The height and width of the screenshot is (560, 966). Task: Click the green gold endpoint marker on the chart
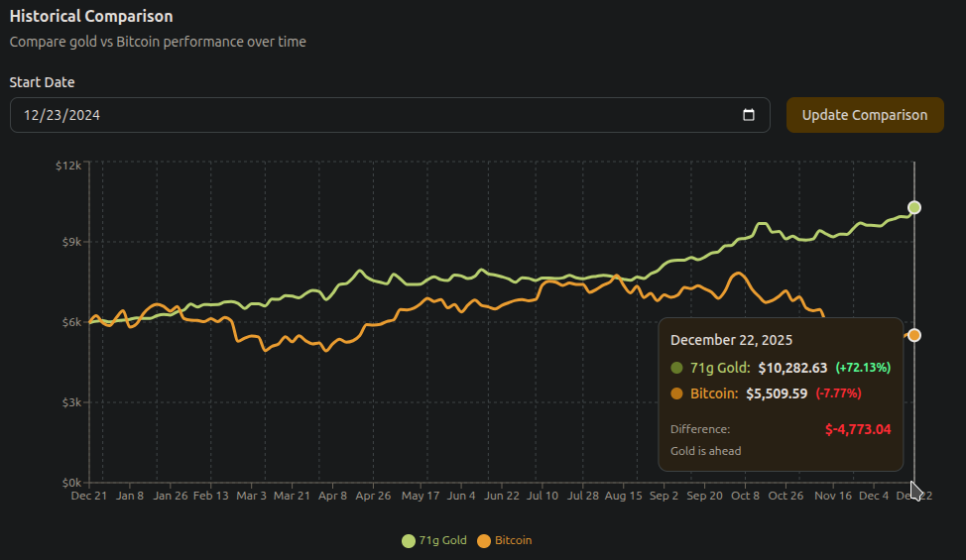pyautogui.click(x=914, y=207)
